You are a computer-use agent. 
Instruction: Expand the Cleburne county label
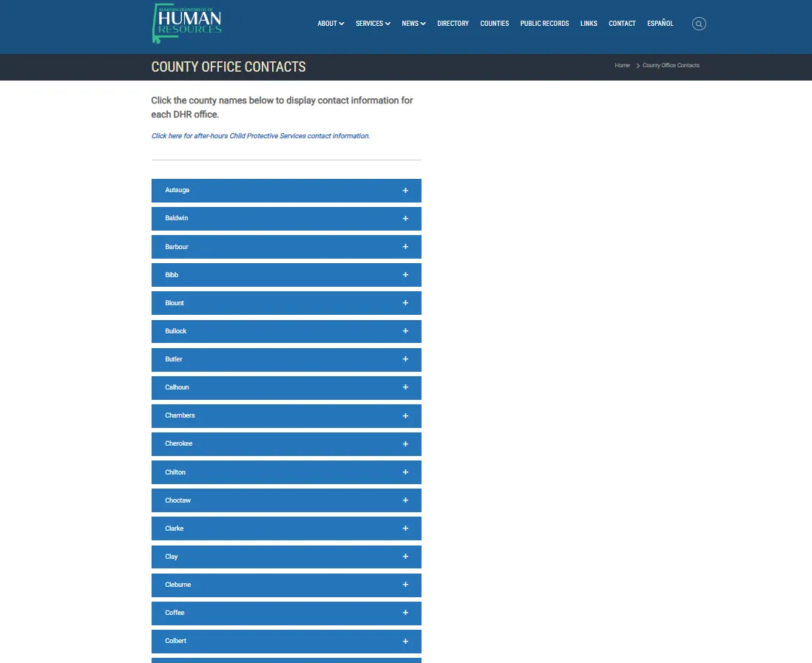[178, 585]
